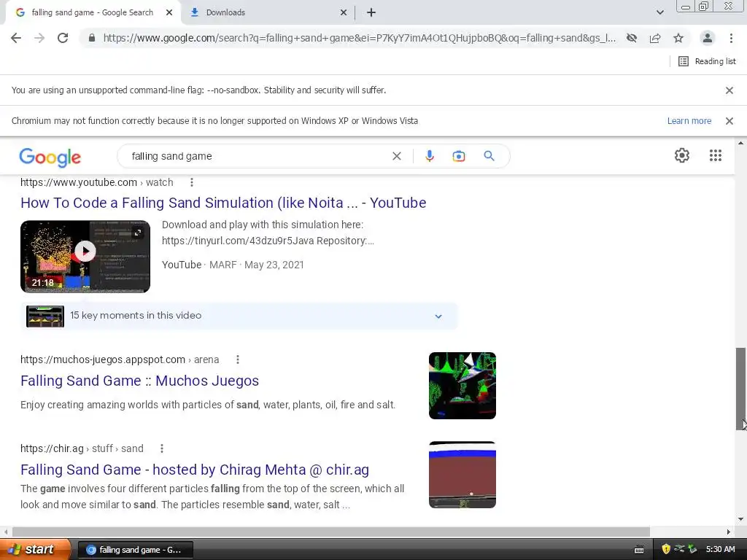Share this page from the address bar
The image size is (747, 560).
(655, 38)
